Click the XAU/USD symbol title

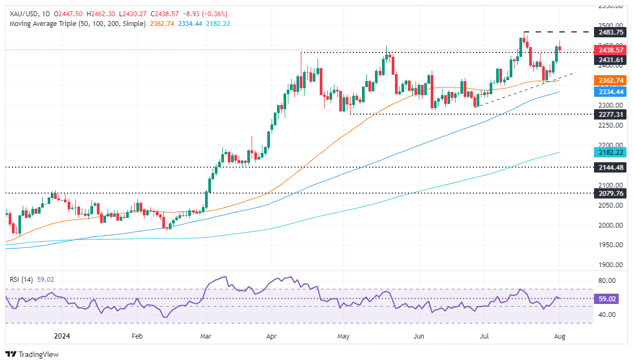point(25,14)
